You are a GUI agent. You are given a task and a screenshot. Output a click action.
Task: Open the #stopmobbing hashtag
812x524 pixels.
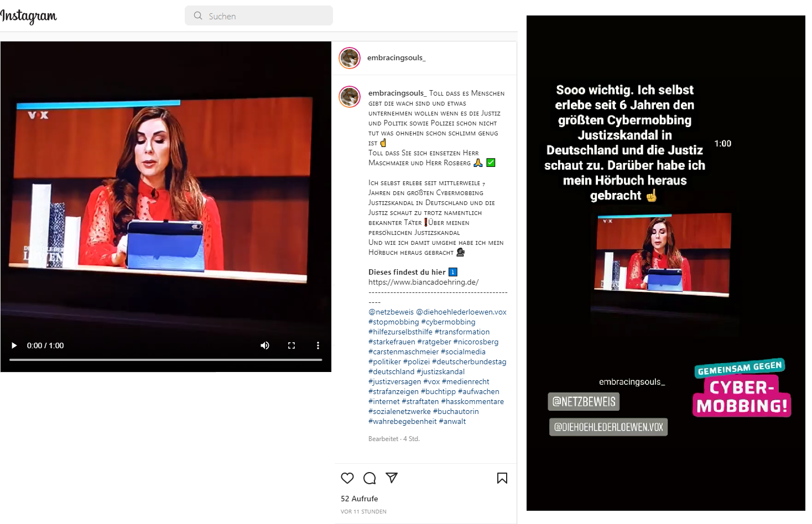tap(394, 322)
